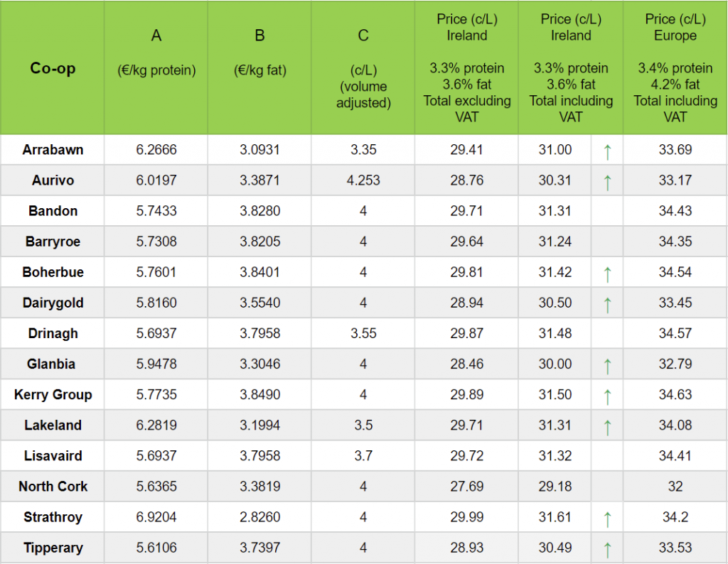
Task: Click Lisavaird's 34.41 Europe price cell
Action: pos(675,456)
